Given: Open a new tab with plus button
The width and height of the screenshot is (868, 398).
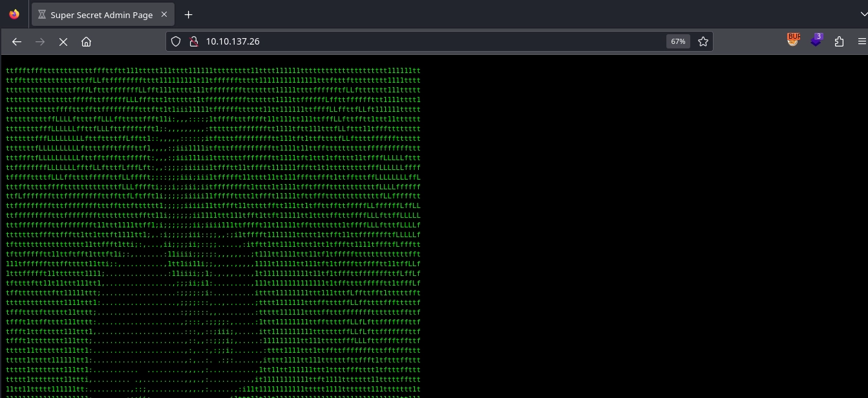Looking at the screenshot, I should [188, 15].
